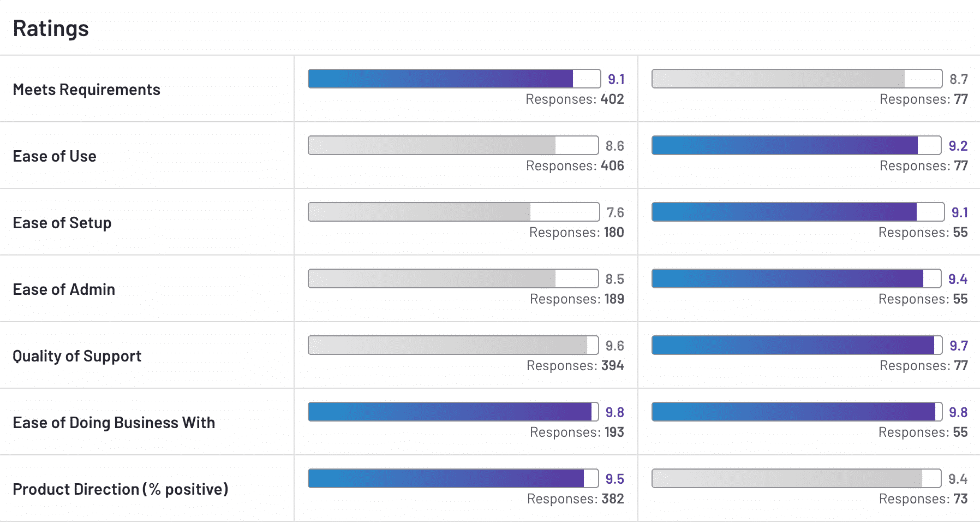Click the Quality of Support 9.6 bar
Screen dimensions: 980x522
453,345
